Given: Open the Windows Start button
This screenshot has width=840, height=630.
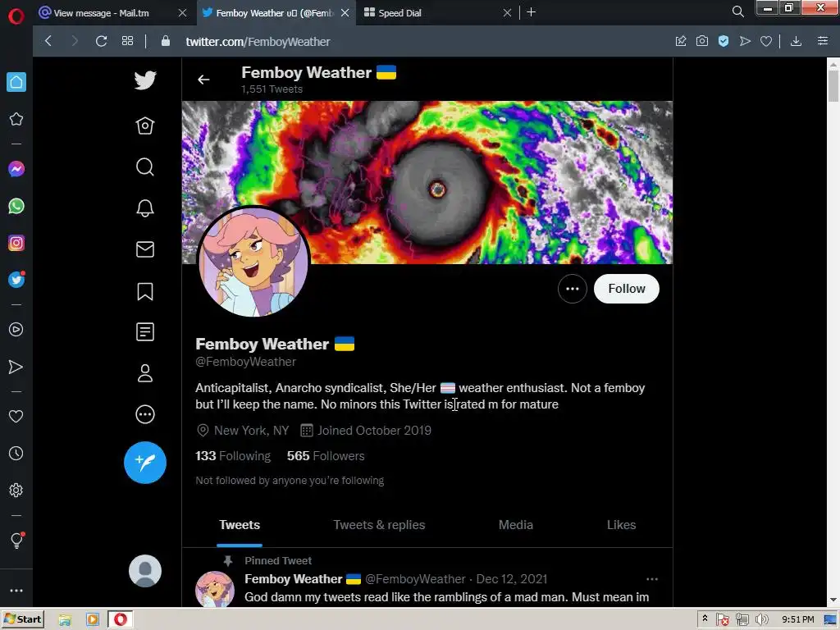Looking at the screenshot, I should pyautogui.click(x=22, y=619).
